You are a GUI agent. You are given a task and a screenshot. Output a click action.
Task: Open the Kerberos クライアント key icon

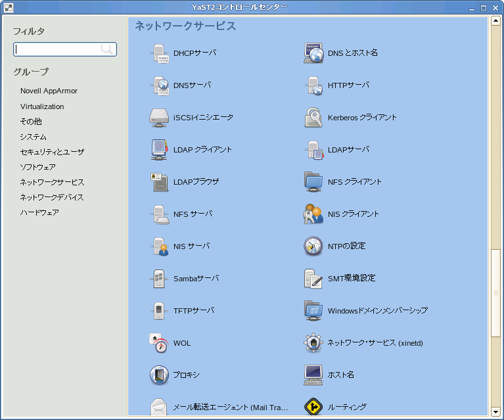(x=313, y=118)
